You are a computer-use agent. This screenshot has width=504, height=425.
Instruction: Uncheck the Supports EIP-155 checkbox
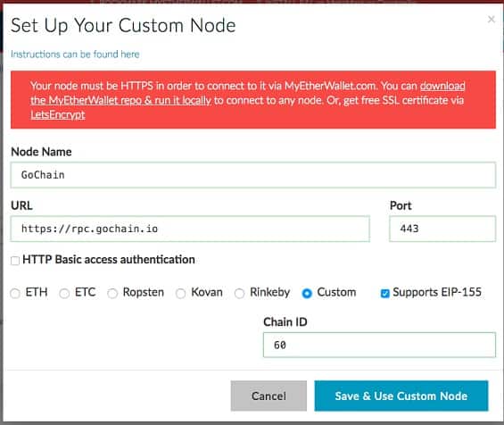coord(384,293)
